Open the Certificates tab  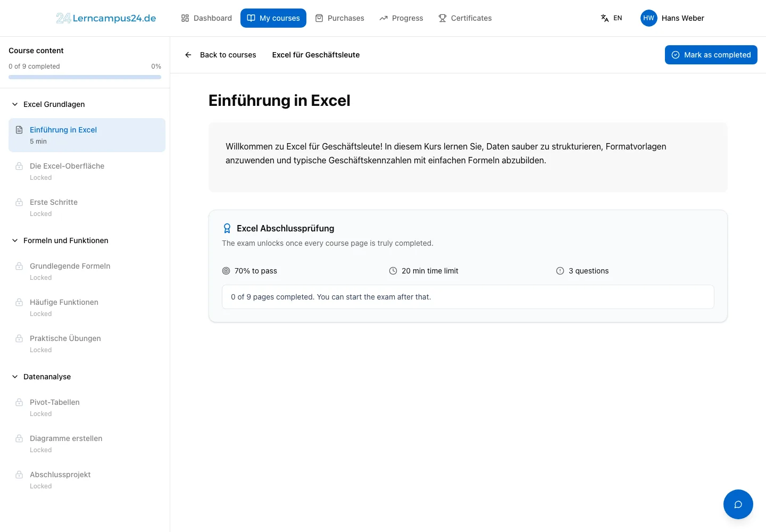pos(465,18)
